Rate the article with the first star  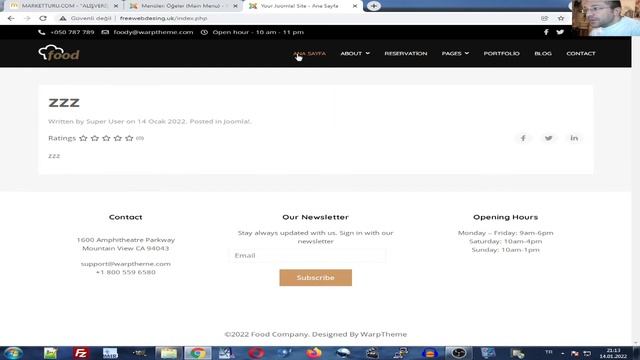(x=83, y=138)
